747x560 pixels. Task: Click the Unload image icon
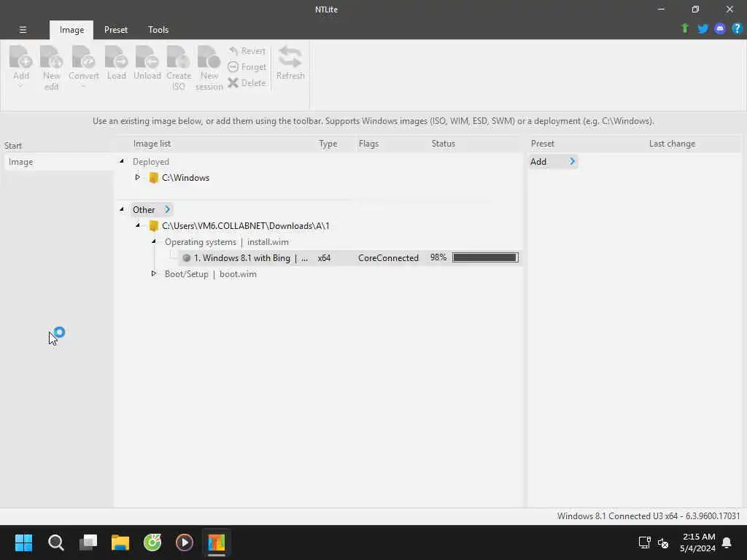pyautogui.click(x=147, y=57)
